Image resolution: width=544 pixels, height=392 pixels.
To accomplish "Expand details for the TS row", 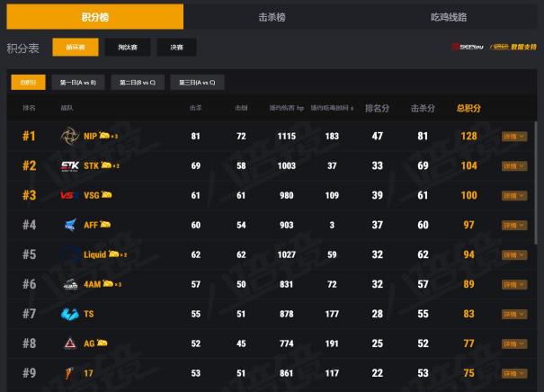I will (x=514, y=315).
